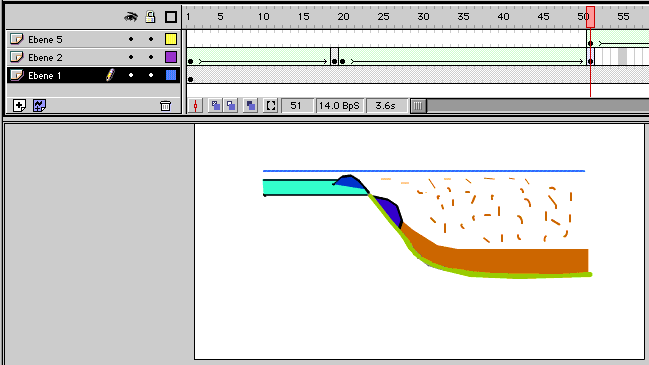Viewport: 649px width, 365px height.
Task: Open the modify onion markers button
Action: pyautogui.click(x=271, y=106)
